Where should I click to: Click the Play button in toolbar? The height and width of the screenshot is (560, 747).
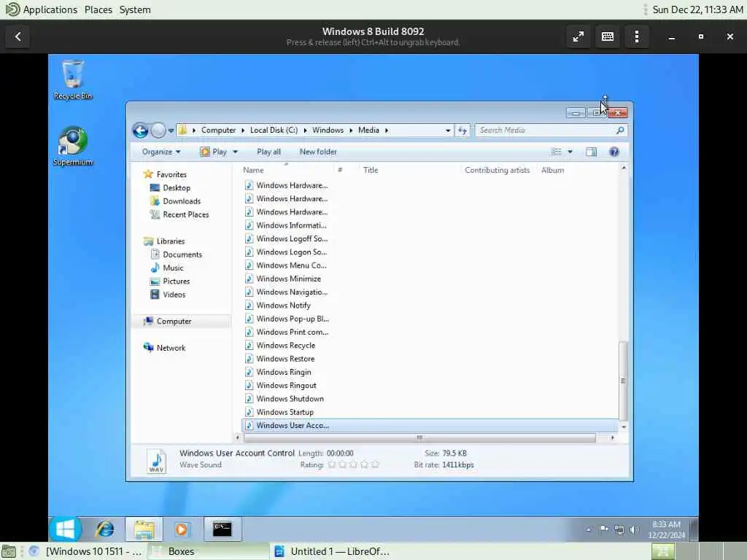214,152
